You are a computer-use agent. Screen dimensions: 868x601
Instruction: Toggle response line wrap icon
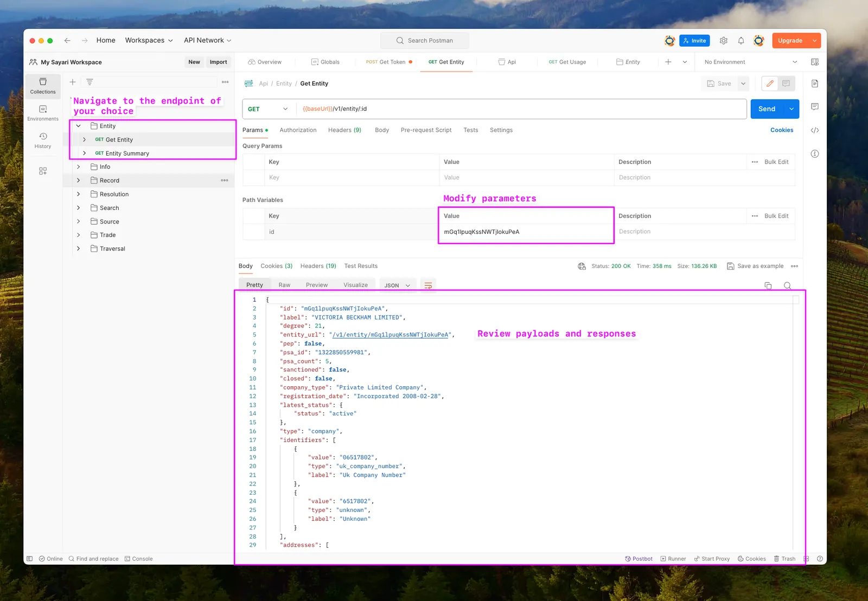[x=428, y=285]
